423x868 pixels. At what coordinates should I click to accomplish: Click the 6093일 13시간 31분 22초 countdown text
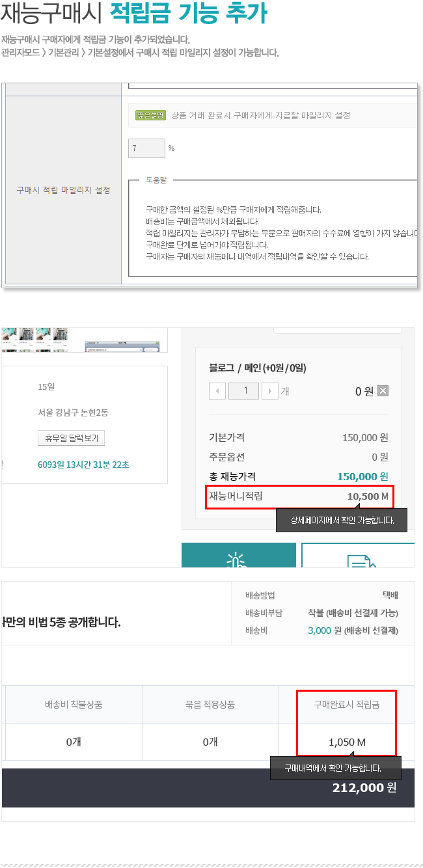(83, 465)
